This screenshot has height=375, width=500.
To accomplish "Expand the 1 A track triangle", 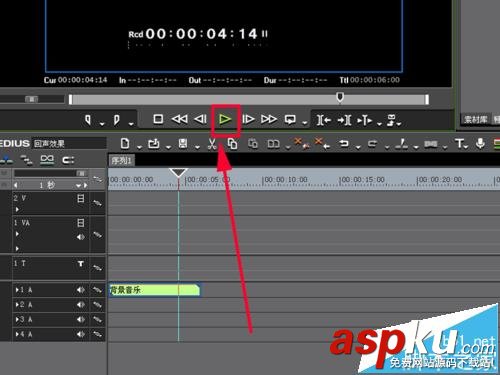I will (x=17, y=290).
